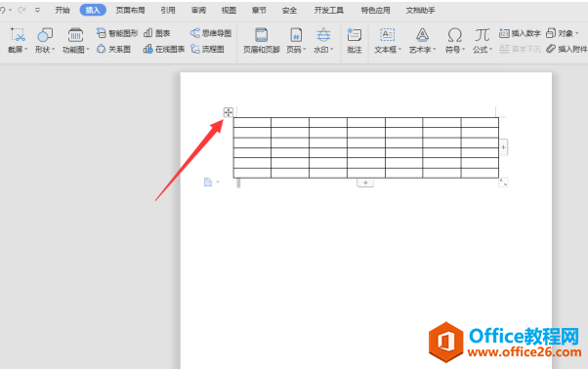This screenshot has width=588, height=369.
Task: Click the table resize handle at bottom-right corner
Action: click(503, 183)
